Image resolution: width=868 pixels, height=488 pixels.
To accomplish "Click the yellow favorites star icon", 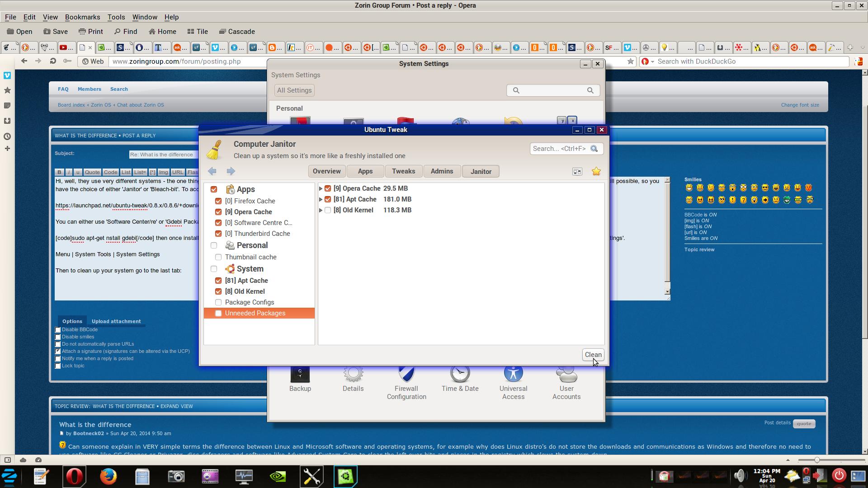I will [596, 171].
